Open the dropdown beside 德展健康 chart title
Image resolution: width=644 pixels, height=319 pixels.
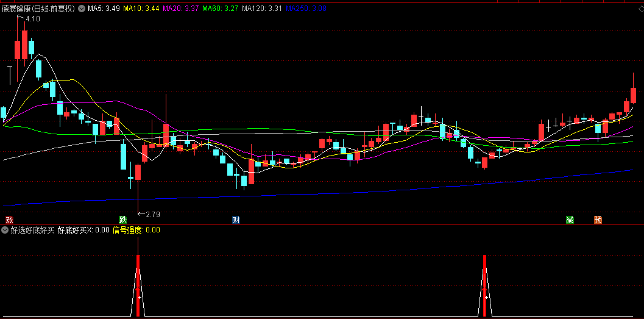point(81,8)
